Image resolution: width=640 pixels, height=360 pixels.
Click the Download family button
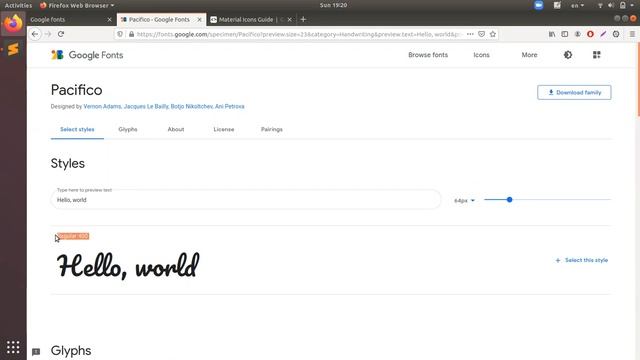574,92
